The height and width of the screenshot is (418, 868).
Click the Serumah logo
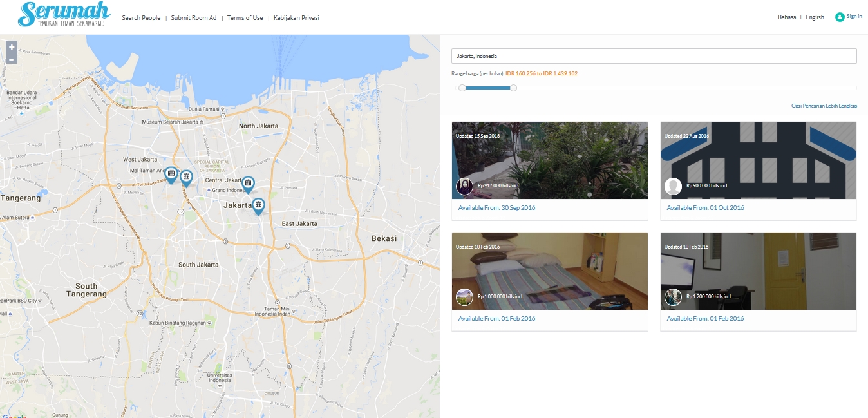click(x=64, y=14)
